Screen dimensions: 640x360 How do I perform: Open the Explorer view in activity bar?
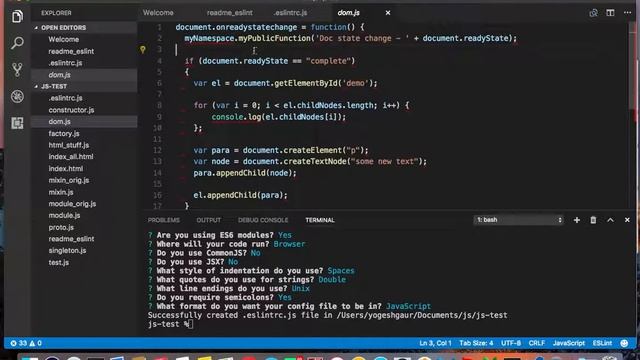(x=17, y=17)
